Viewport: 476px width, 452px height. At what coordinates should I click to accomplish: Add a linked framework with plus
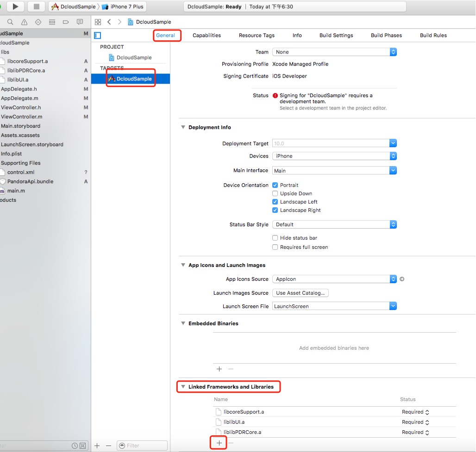219,443
